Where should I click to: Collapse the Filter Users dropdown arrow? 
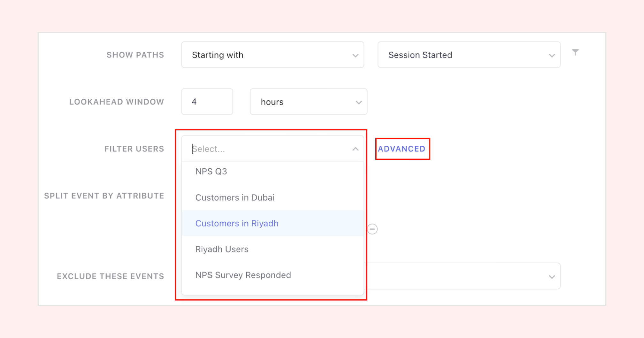point(355,149)
